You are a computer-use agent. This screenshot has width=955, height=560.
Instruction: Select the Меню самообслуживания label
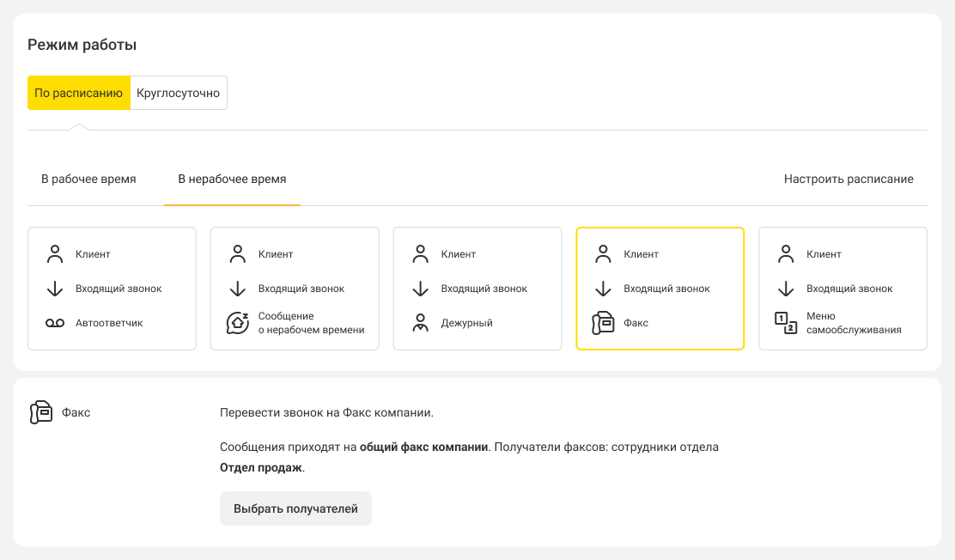854,323
